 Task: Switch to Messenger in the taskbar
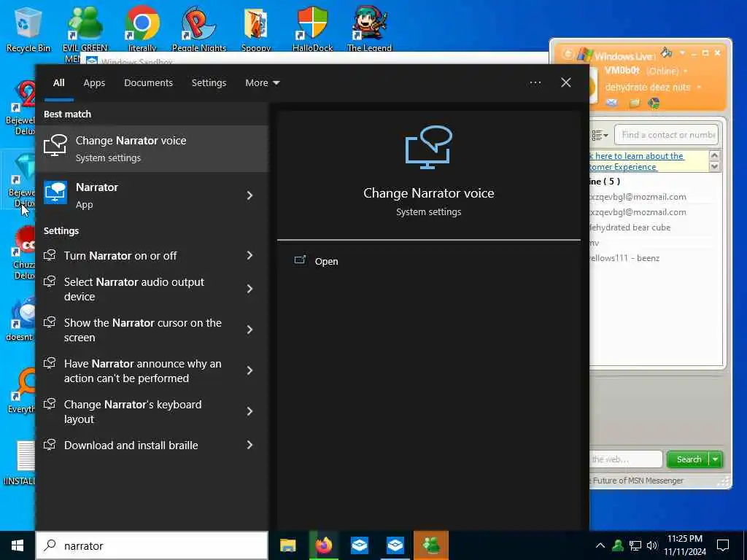coord(431,545)
